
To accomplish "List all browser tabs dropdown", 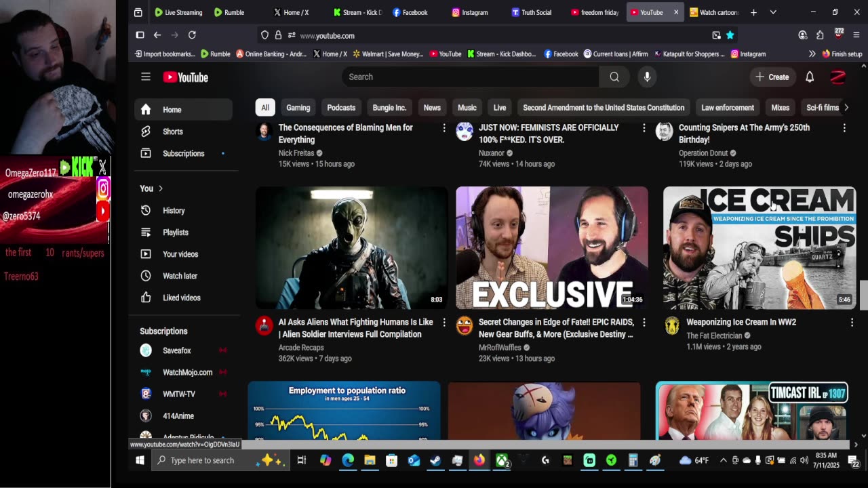I will coord(773,12).
